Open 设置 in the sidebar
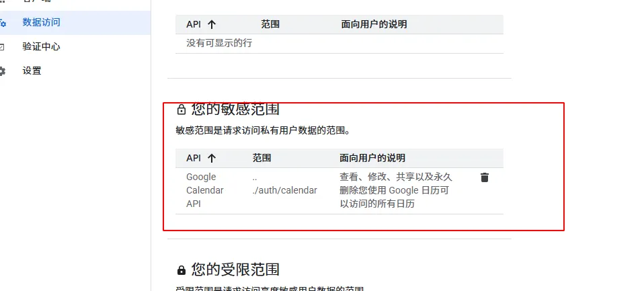The image size is (644, 291). click(x=32, y=71)
